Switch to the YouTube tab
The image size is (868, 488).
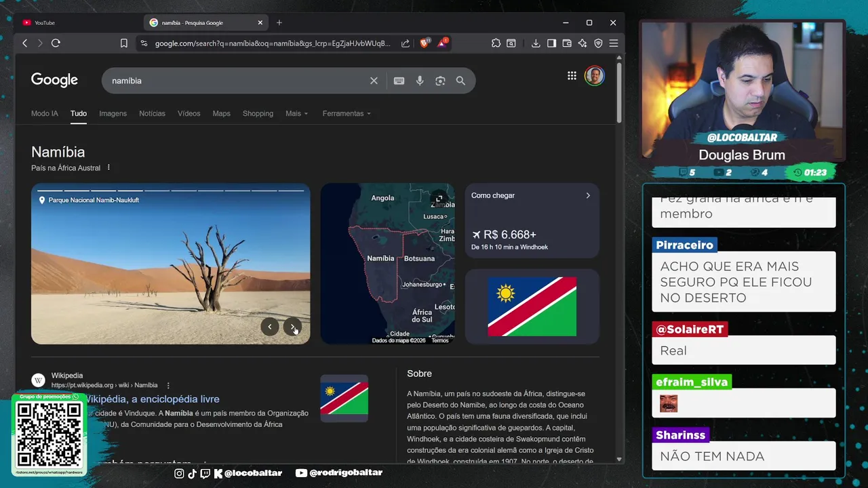click(79, 22)
